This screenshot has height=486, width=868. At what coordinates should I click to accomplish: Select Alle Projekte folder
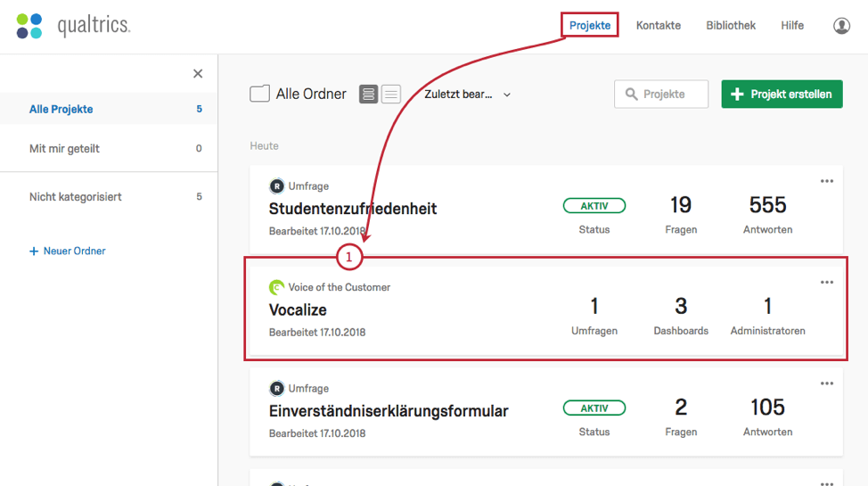[x=109, y=109]
